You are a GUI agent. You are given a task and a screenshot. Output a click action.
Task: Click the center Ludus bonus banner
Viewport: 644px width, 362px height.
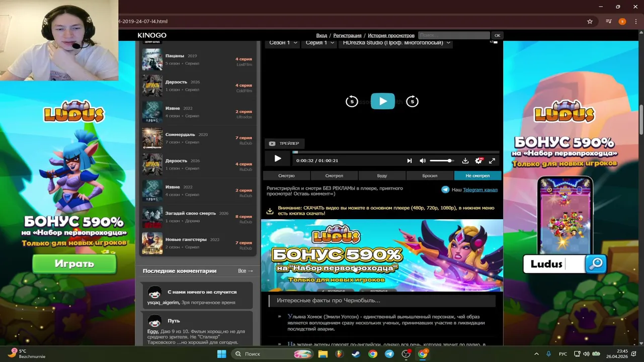coord(382,255)
